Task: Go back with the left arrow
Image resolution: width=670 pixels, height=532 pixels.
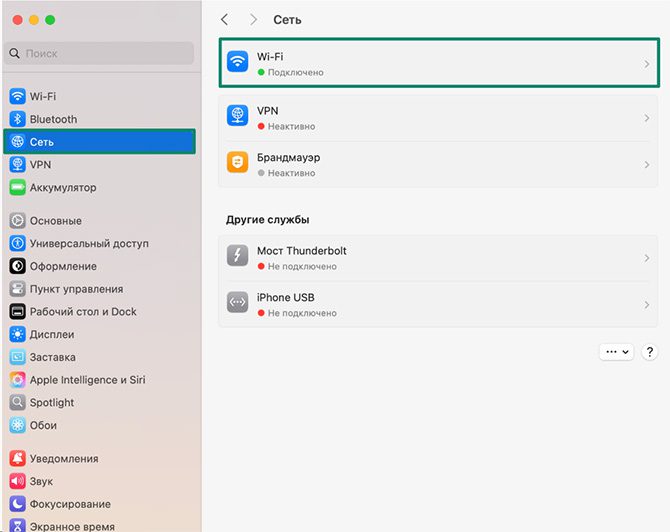Action: pos(225,19)
